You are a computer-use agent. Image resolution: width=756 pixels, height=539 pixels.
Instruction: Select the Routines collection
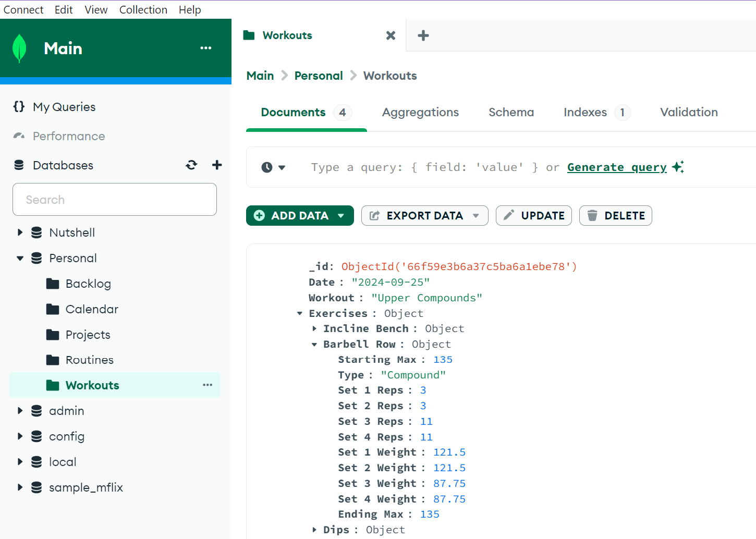pyautogui.click(x=89, y=360)
